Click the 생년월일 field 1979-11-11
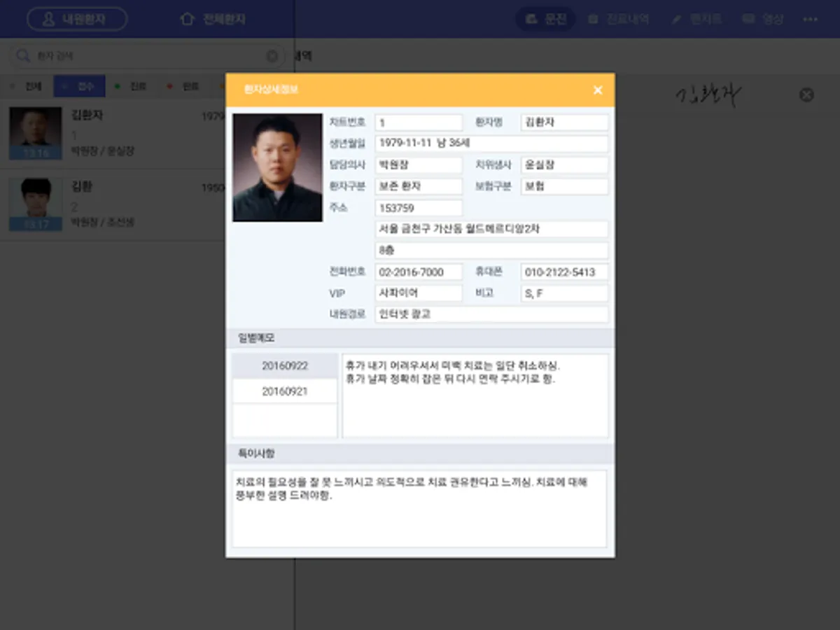This screenshot has height=630, width=840. coord(491,144)
